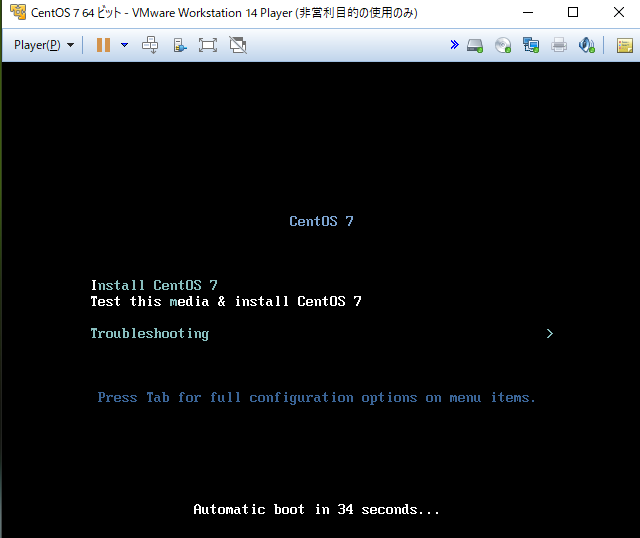The height and width of the screenshot is (538, 640).
Task: Send Ctrl+Alt+Del to the VM
Action: tap(150, 45)
